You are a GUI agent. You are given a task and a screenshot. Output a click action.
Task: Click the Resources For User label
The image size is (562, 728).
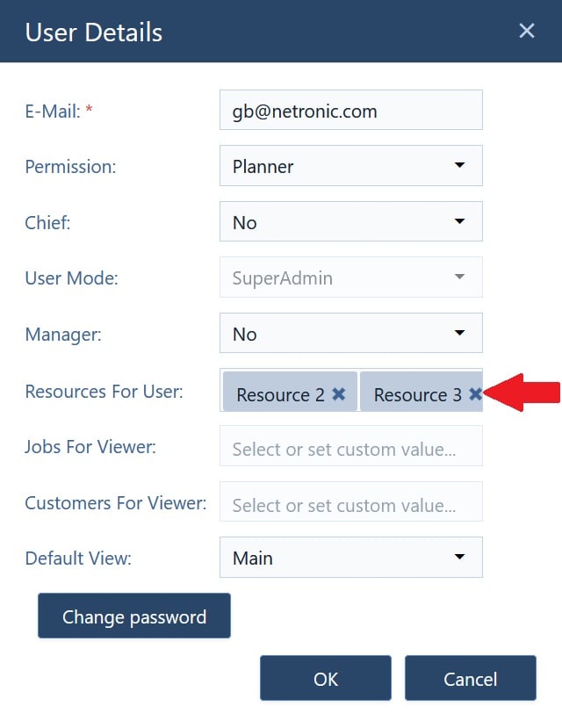coord(104,392)
